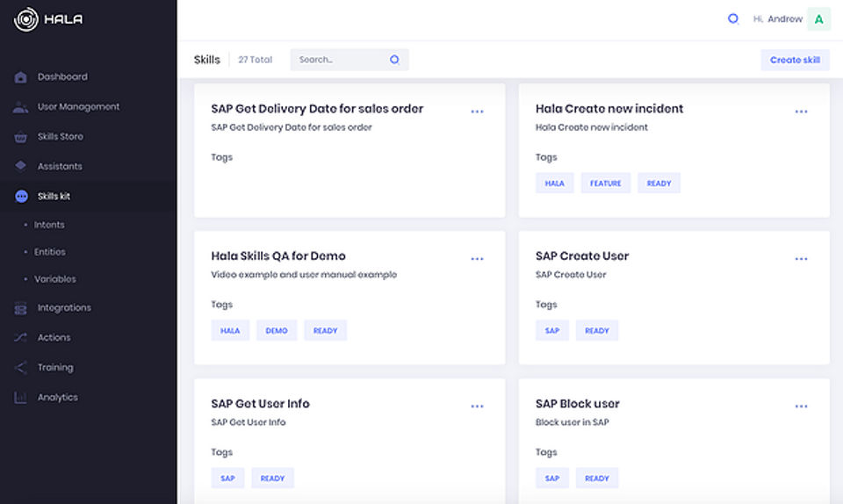
Task: Click the Analytics chart icon
Action: coord(20,398)
